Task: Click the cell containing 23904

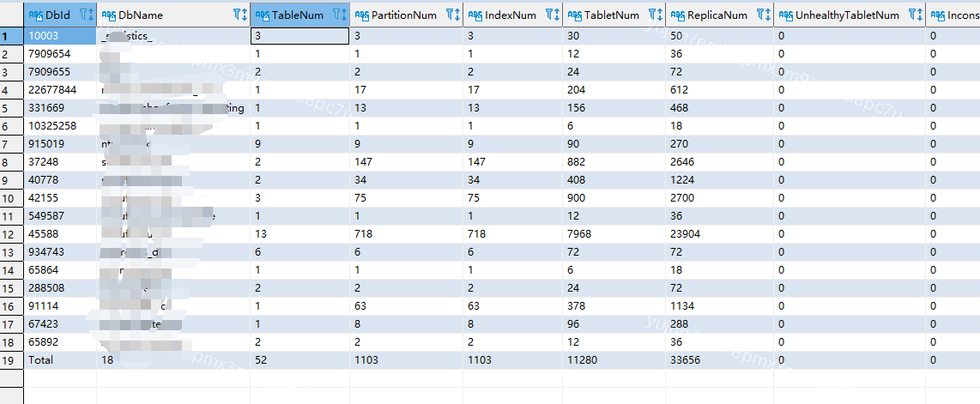Action: pyautogui.click(x=687, y=234)
